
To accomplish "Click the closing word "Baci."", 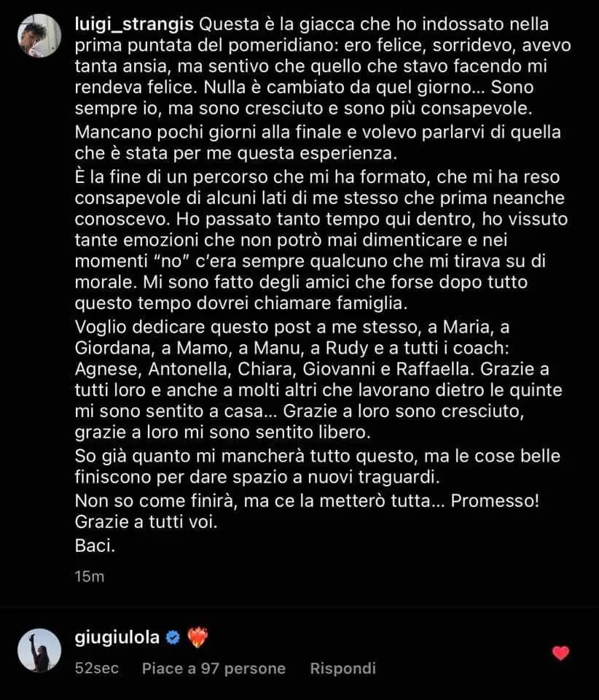I will (95, 545).
